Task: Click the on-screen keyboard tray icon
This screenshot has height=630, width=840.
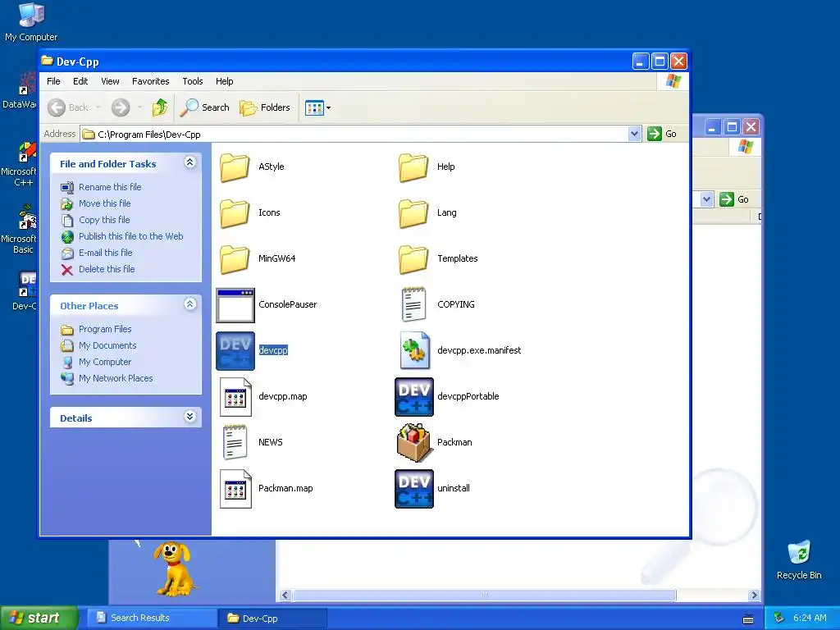Action: coord(748,619)
